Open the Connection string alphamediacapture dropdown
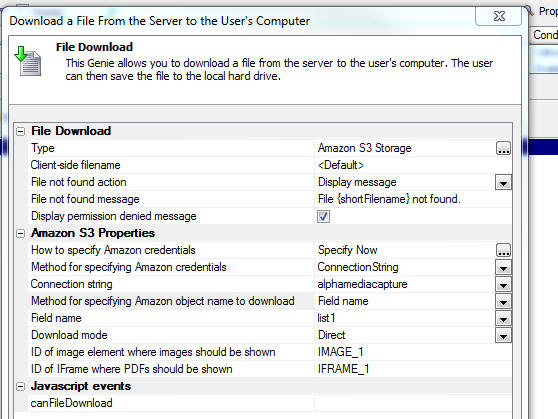 tap(503, 284)
